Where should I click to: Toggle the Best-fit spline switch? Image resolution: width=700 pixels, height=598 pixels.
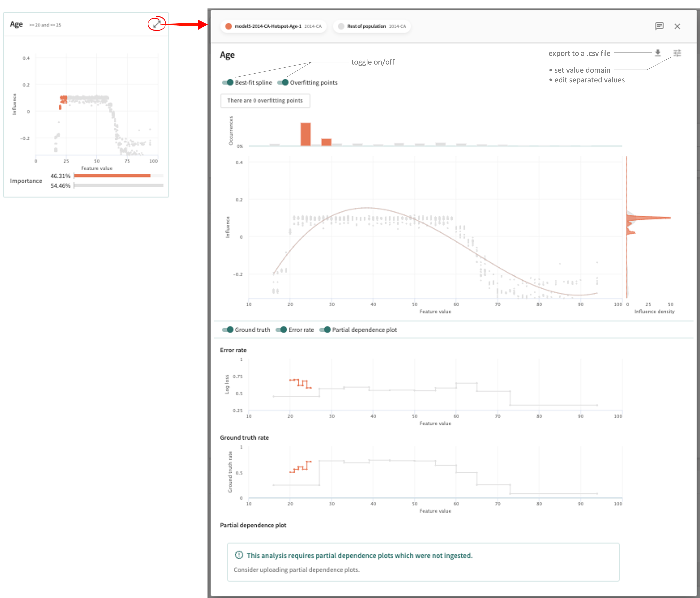click(x=228, y=82)
